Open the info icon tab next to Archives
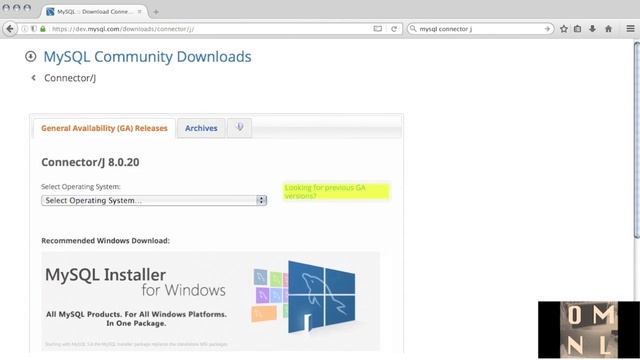Image resolution: width=640 pixels, height=360 pixels. tap(240, 127)
